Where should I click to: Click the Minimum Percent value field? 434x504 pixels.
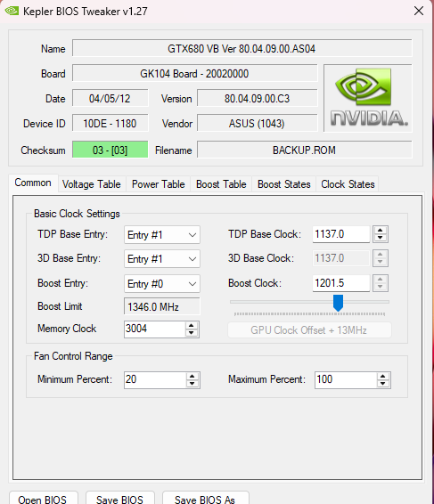[155, 380]
